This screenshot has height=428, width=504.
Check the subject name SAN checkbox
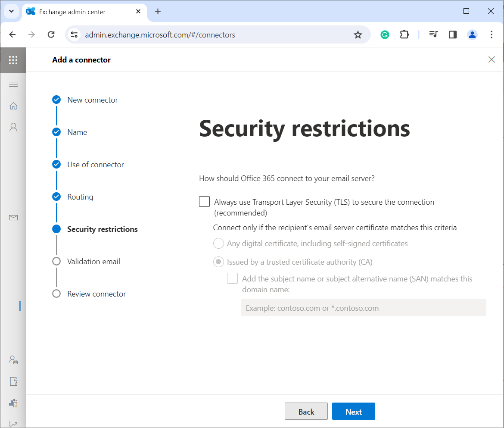click(x=233, y=278)
